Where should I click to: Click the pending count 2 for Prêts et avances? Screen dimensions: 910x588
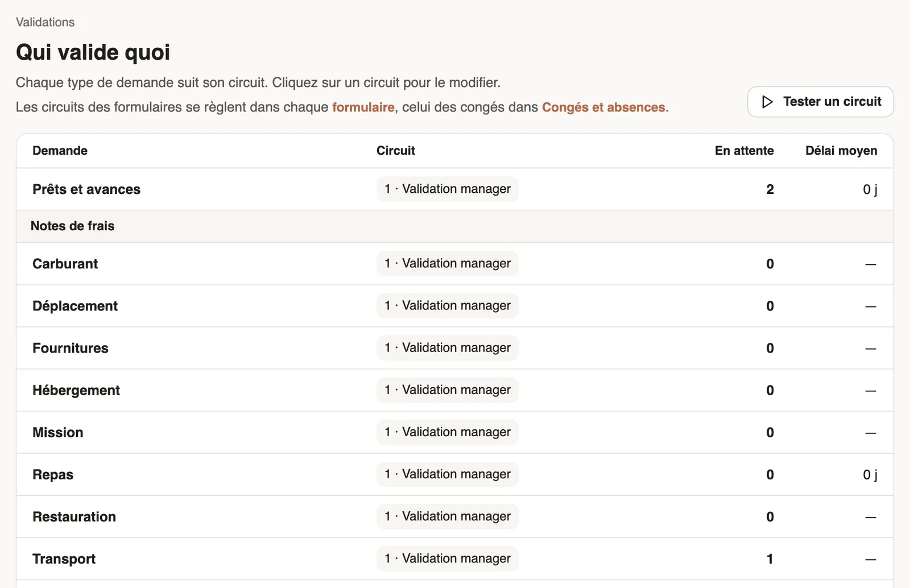[770, 189]
